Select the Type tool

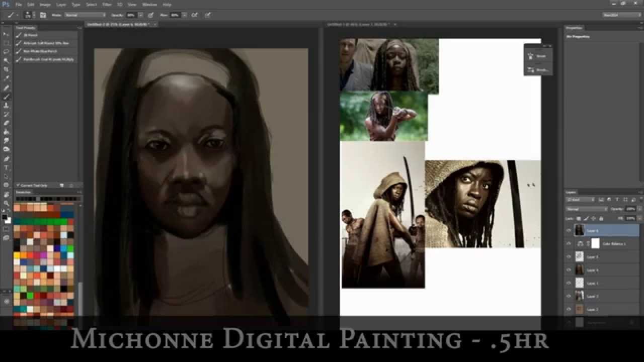pos(7,167)
